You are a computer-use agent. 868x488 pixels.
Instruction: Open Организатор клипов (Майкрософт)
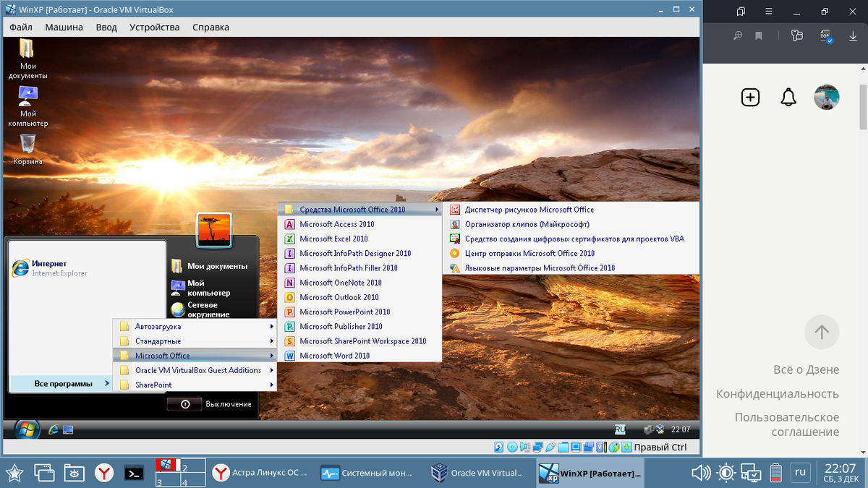point(571,224)
